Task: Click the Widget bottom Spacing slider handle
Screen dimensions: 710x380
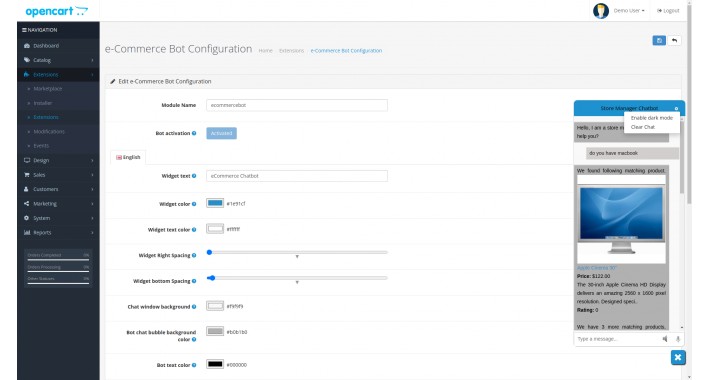Action: pos(211,278)
